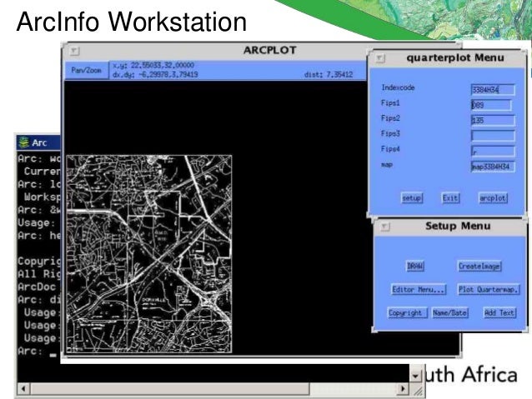This screenshot has height=399, width=532.
Task: Open the quarterplot Menu window icon
Action: pyautogui.click(x=380, y=58)
